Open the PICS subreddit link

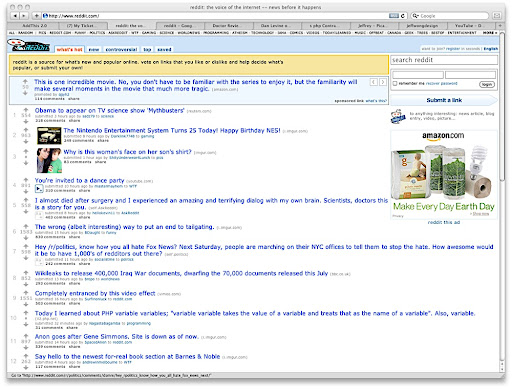click(x=42, y=33)
